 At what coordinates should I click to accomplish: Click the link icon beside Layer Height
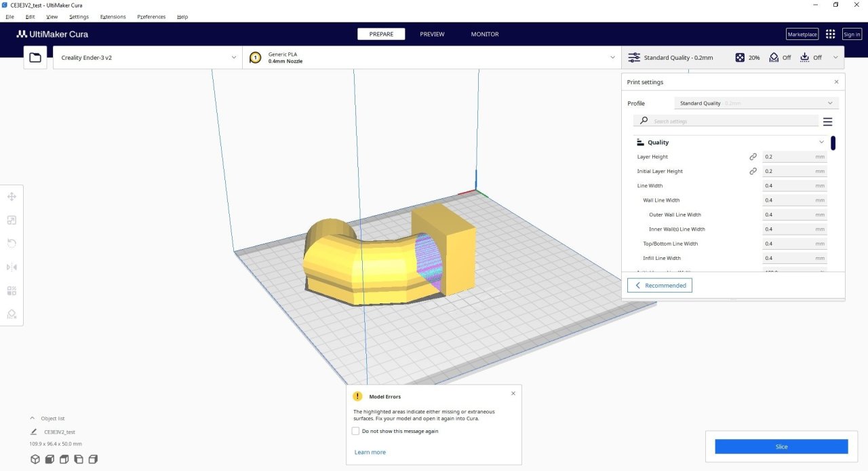[x=753, y=157]
